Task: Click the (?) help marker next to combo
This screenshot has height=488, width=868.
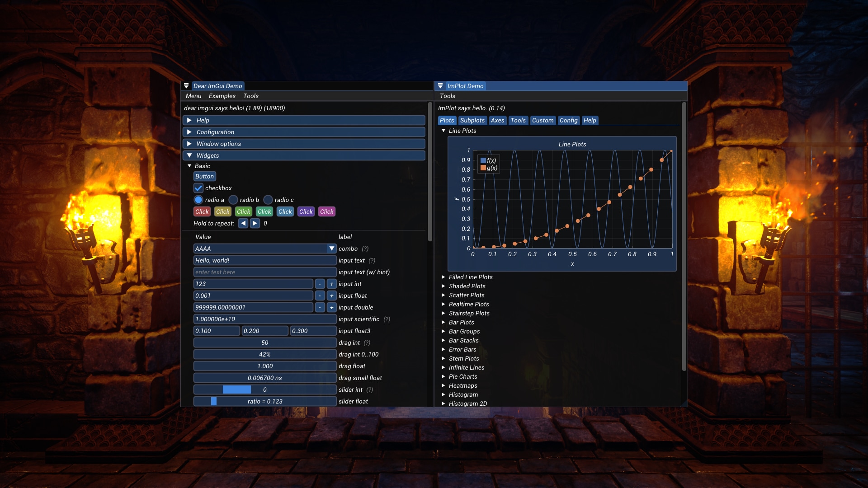Action: pos(365,249)
